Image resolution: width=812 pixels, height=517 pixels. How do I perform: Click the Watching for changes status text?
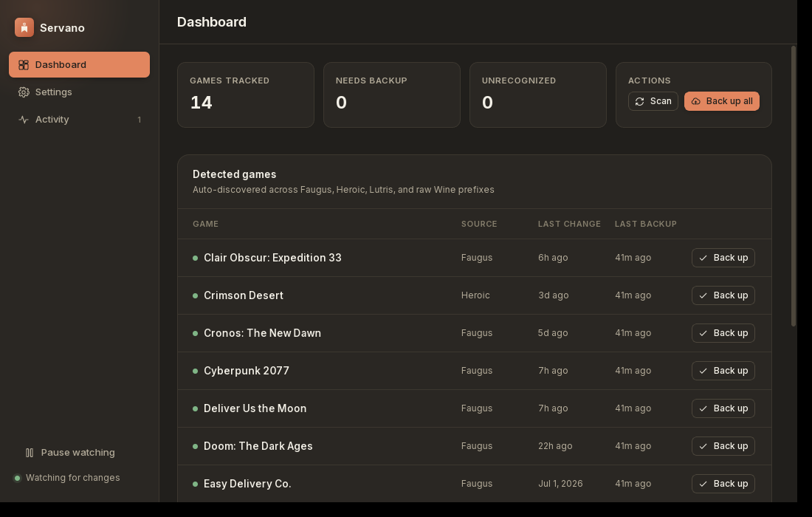(x=72, y=478)
